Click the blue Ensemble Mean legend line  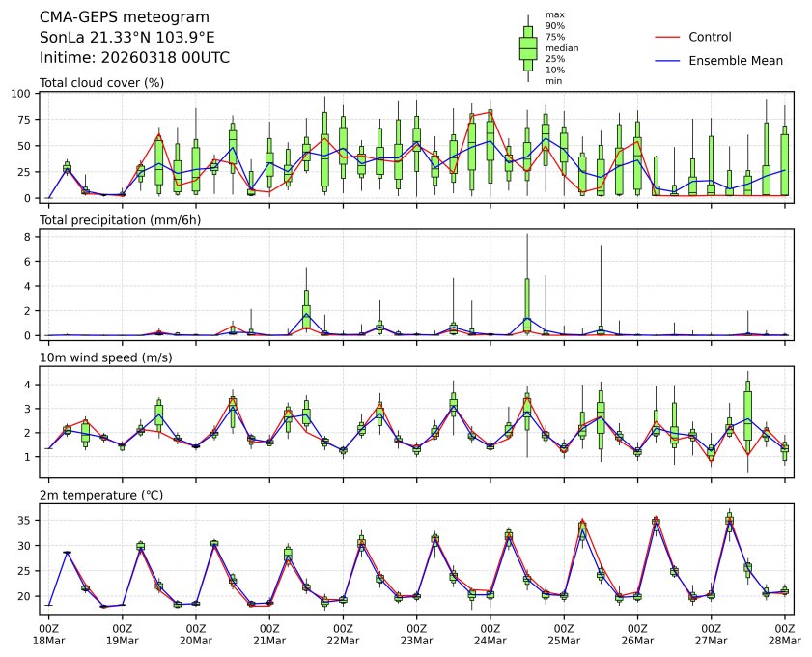tap(668, 61)
